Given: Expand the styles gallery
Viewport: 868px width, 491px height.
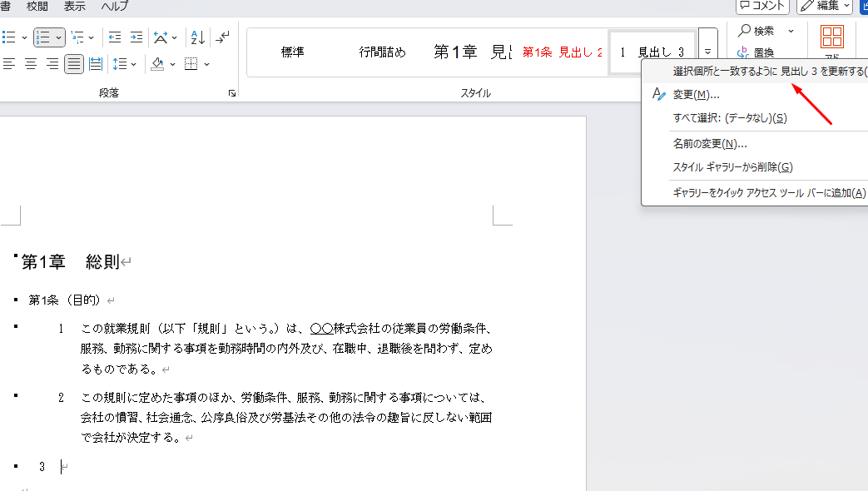Looking at the screenshot, I should [x=708, y=53].
